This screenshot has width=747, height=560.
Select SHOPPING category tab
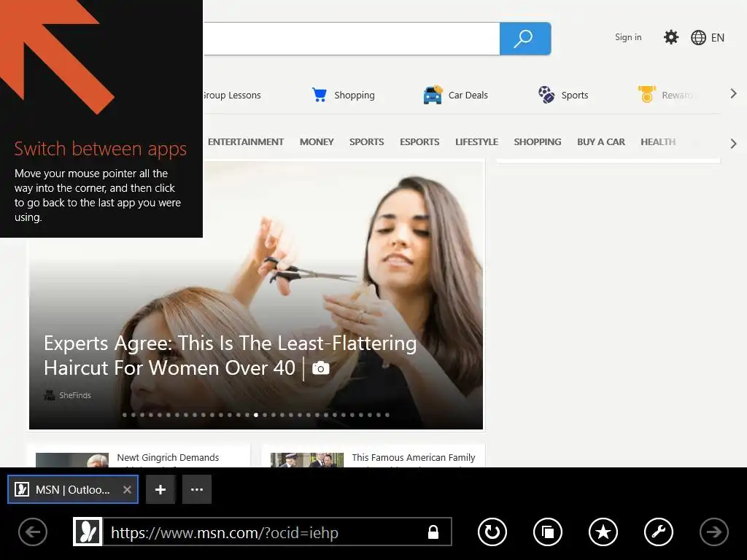[538, 142]
